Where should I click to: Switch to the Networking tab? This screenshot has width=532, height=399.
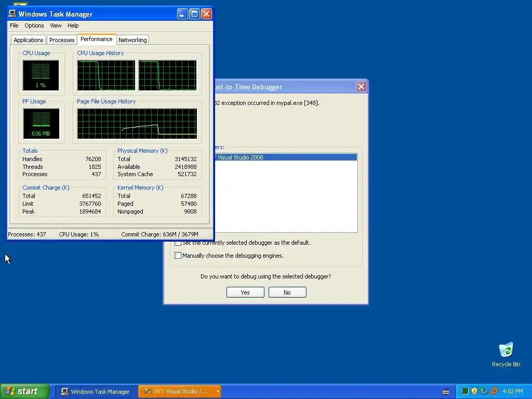click(x=132, y=39)
